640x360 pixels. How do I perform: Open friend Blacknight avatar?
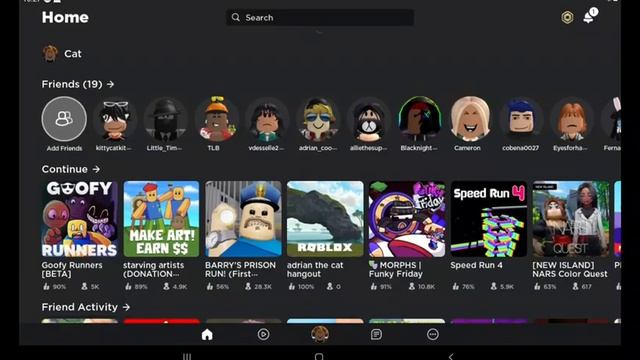click(x=420, y=119)
